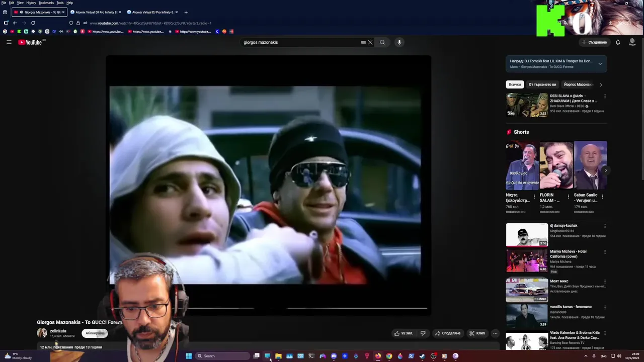Show more filter chips with right arrow
Image resolution: width=644 pixels, height=362 pixels.
tap(601, 84)
